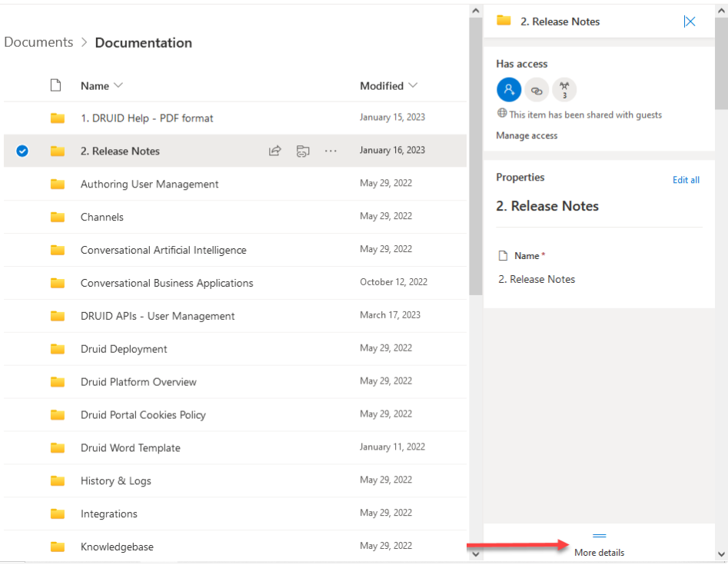Open the sharing links access icon

click(x=537, y=89)
